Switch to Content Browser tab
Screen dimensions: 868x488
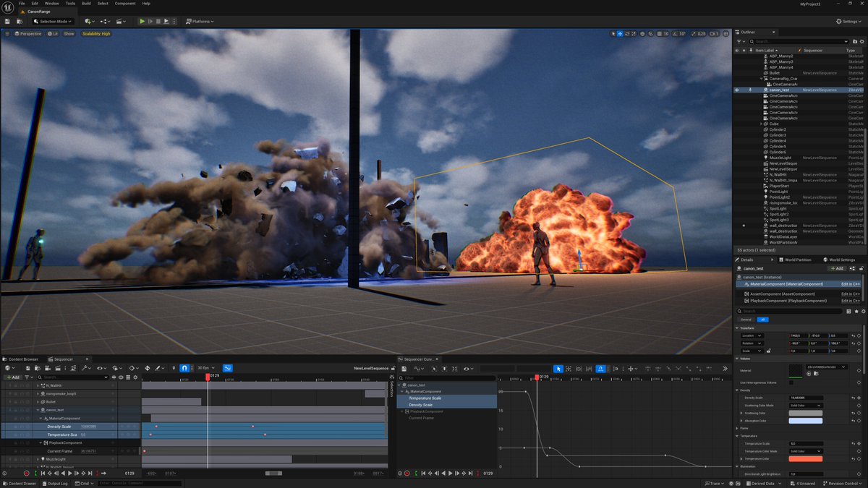pos(22,359)
